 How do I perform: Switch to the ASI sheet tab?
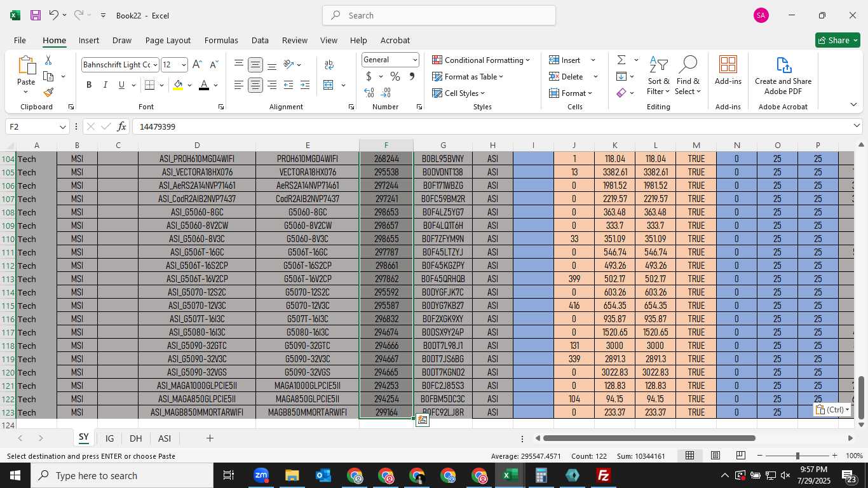[x=165, y=438]
